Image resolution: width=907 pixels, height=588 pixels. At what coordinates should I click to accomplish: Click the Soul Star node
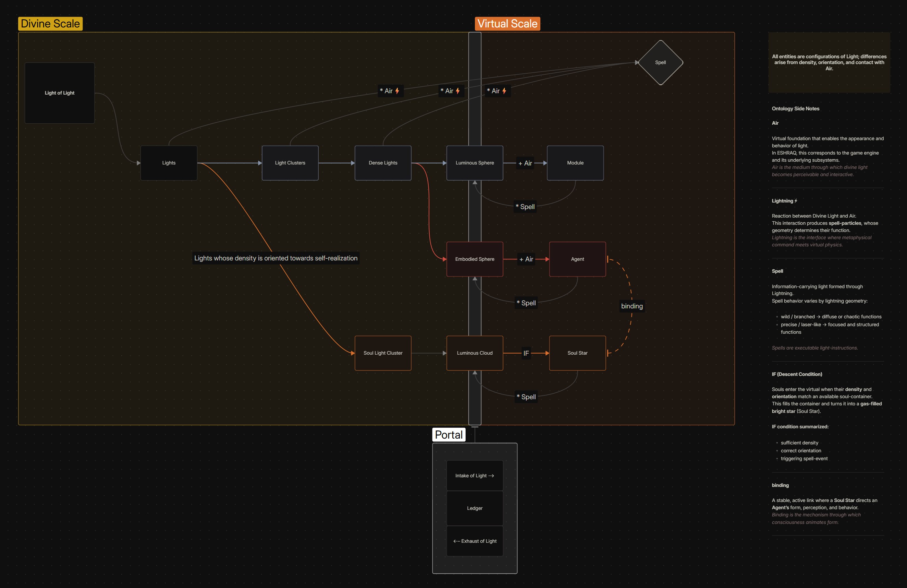pyautogui.click(x=577, y=353)
